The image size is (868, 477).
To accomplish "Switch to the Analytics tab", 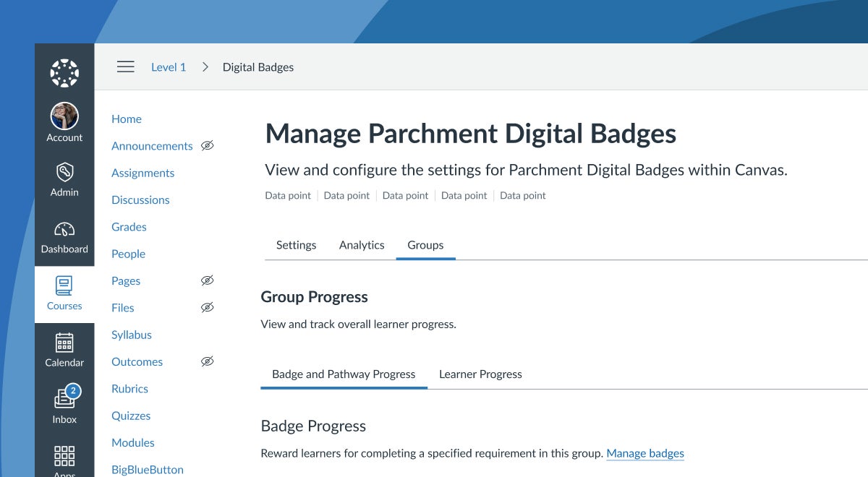I will pos(362,245).
